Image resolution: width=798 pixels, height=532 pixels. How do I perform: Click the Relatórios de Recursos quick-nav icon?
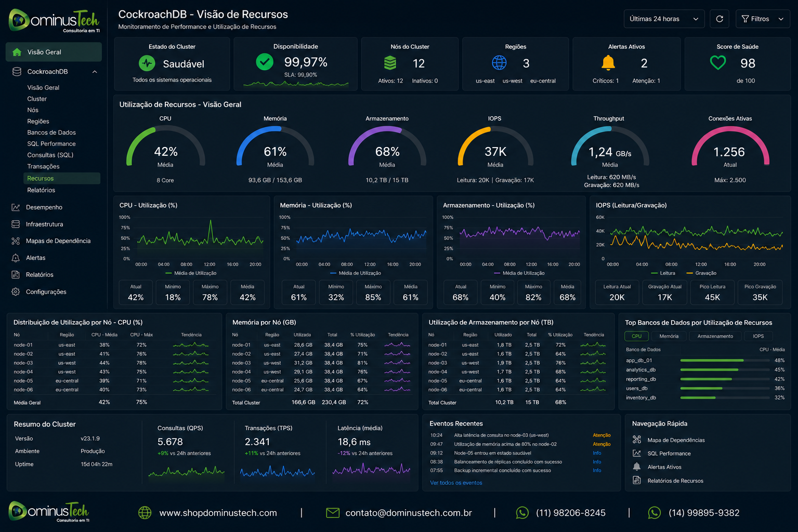pos(637,480)
